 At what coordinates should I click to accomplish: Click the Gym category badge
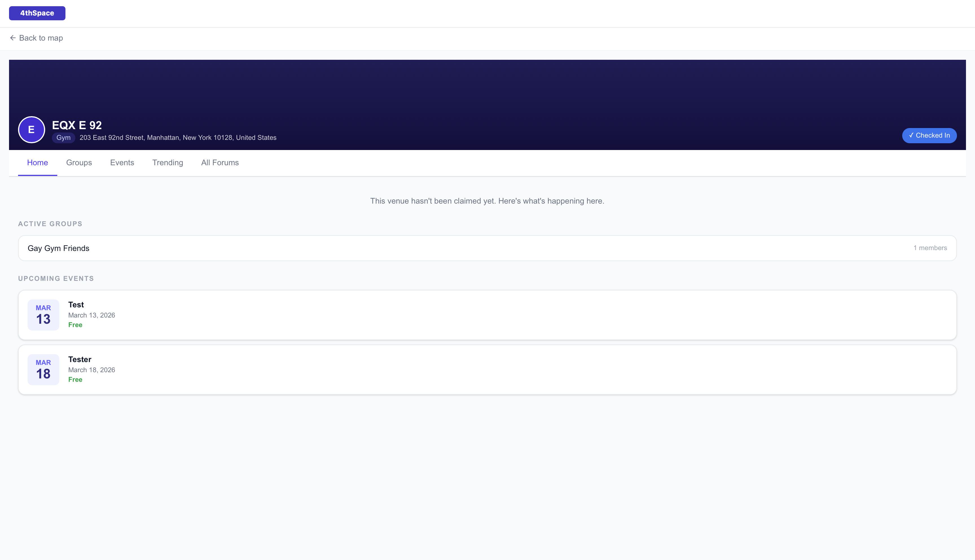tap(63, 138)
